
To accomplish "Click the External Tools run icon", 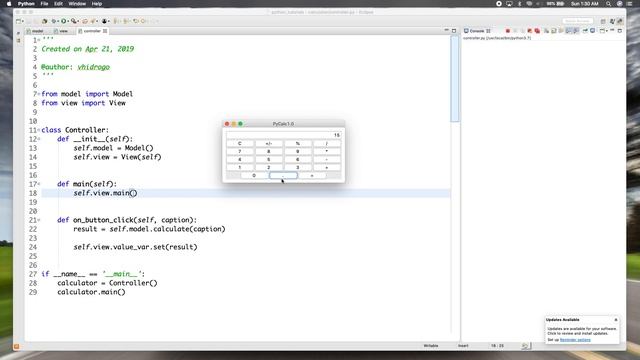I will [x=73, y=21].
